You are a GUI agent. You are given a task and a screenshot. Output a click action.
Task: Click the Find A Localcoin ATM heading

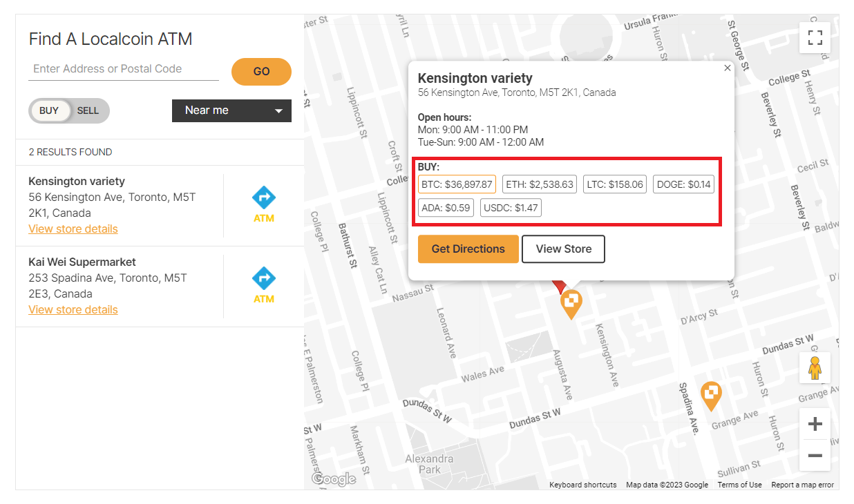click(x=111, y=39)
